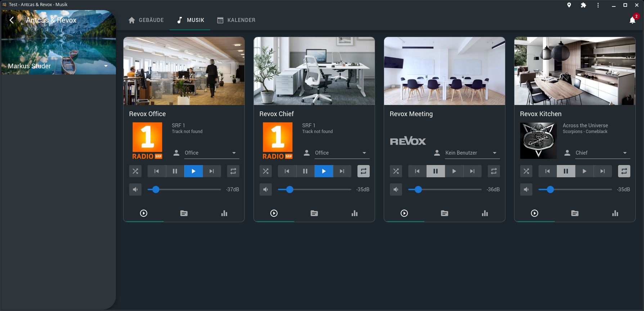Open the now-playing icon in Revox Kitchen

(535, 213)
